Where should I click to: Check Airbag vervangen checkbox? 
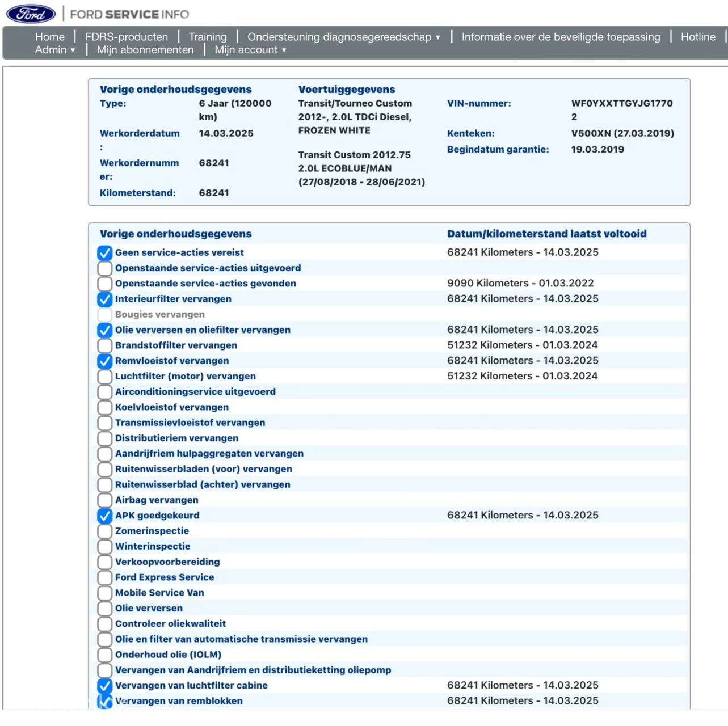[x=104, y=500]
